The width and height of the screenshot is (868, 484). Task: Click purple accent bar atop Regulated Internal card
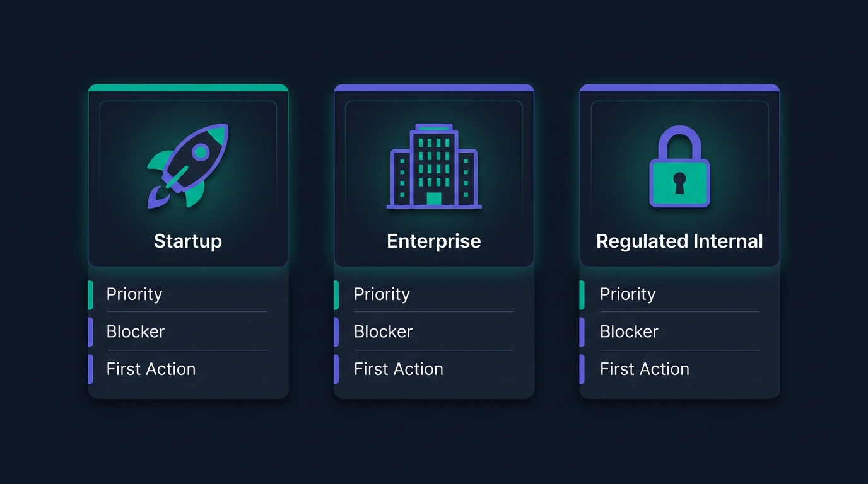pyautogui.click(x=679, y=88)
